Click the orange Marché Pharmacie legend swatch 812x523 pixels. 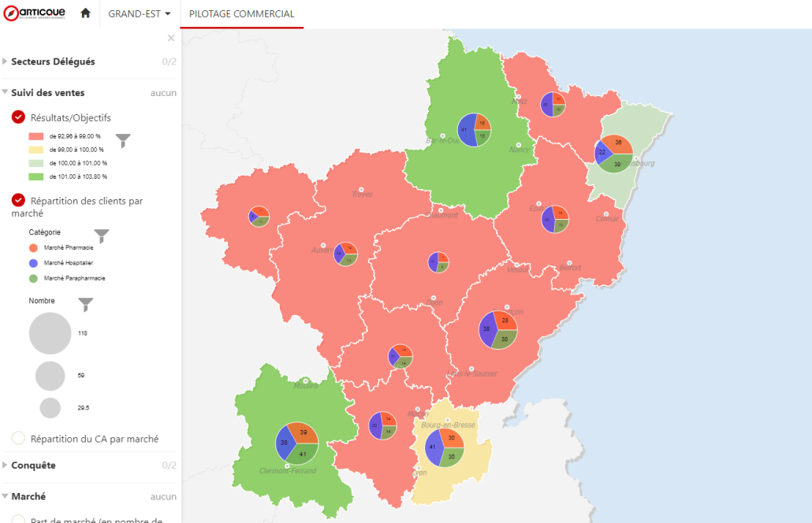pos(33,247)
